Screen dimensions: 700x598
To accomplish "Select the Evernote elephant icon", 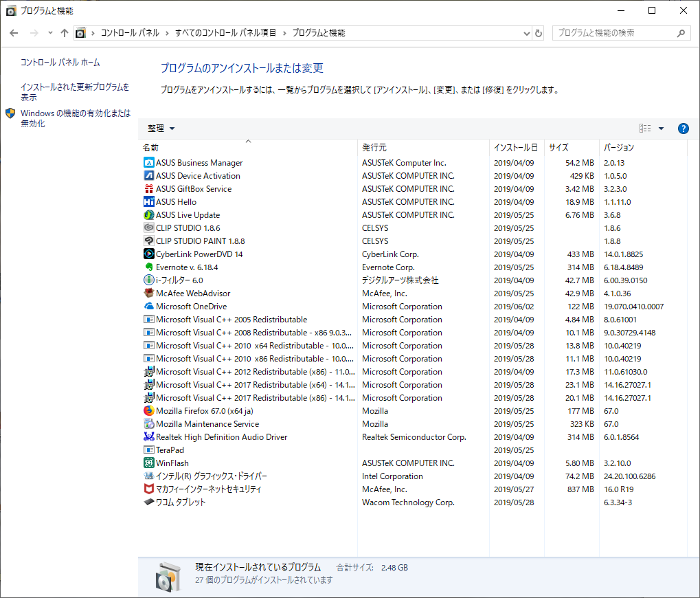I will (x=149, y=267).
